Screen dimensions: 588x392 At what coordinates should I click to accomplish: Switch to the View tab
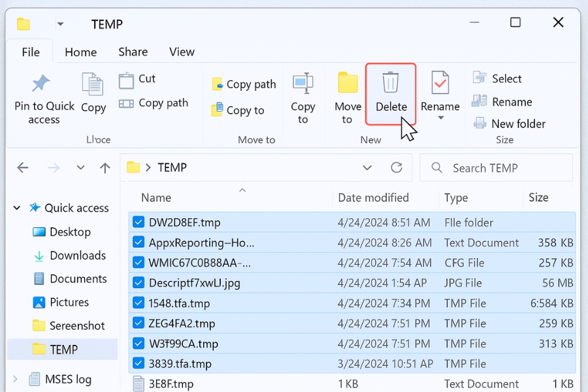(181, 52)
